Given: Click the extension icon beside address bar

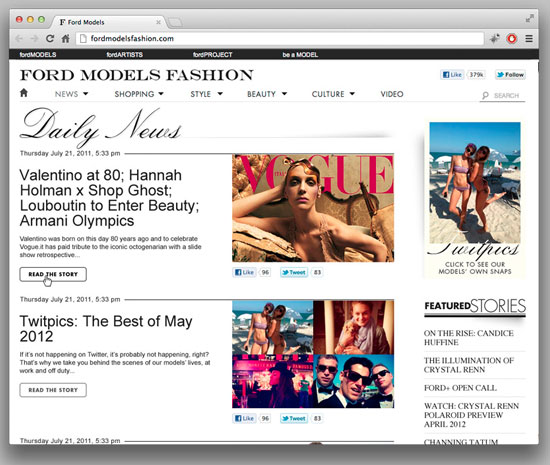Looking at the screenshot, I should pos(495,39).
